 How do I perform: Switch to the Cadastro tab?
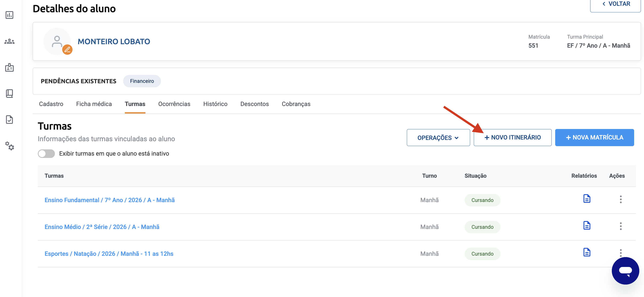(51, 104)
